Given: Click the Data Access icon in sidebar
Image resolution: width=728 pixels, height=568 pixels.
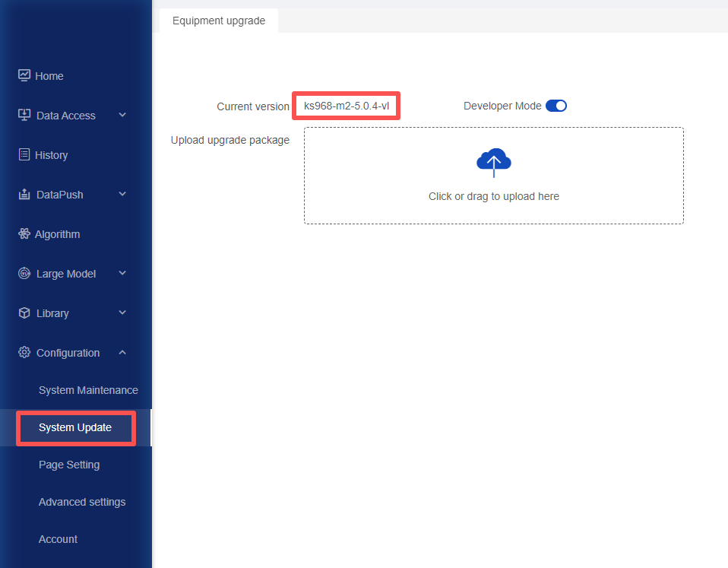Looking at the screenshot, I should 24,115.
